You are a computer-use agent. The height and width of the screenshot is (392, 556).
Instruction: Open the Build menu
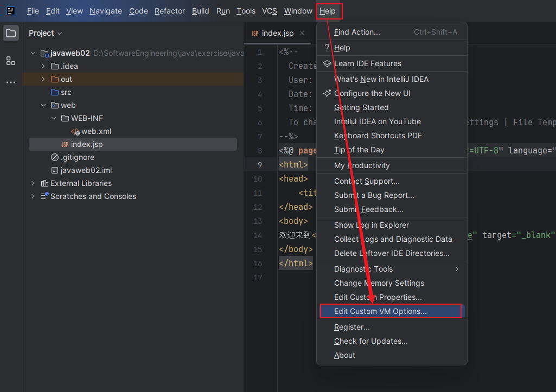(x=200, y=11)
